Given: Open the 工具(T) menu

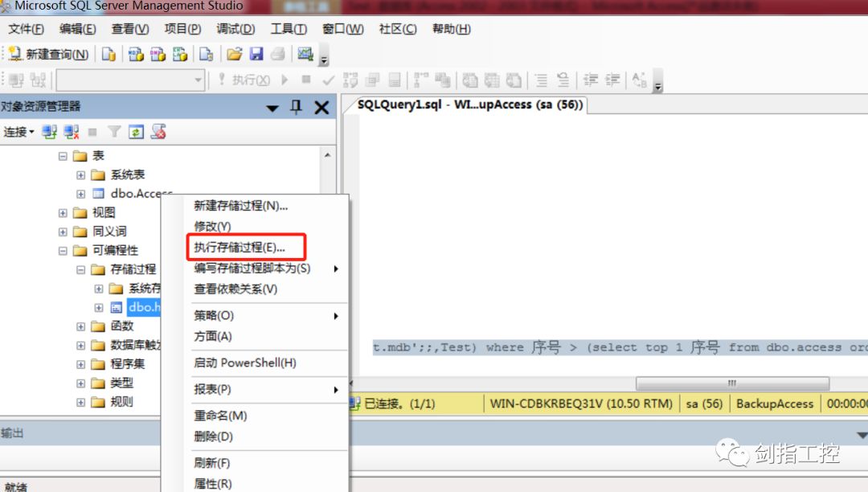Looking at the screenshot, I should (289, 29).
